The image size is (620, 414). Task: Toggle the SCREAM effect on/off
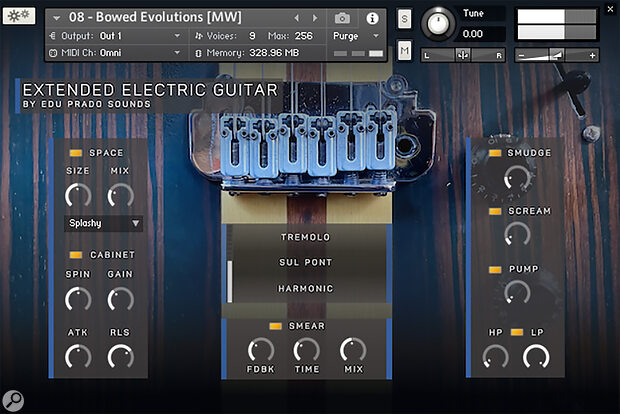pyautogui.click(x=495, y=211)
